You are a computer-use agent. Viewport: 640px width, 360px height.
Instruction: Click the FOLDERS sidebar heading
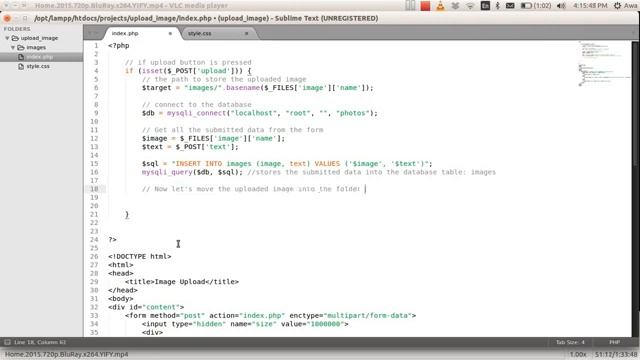[17, 29]
